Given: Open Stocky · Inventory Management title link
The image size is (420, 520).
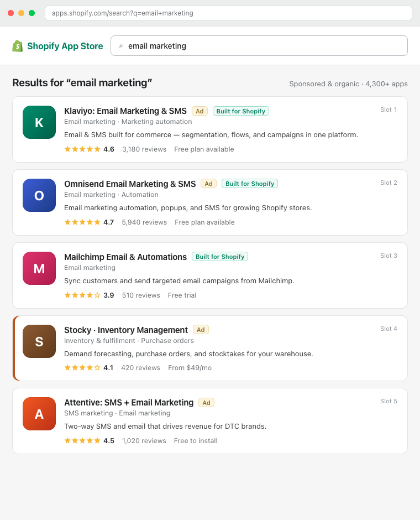Looking at the screenshot, I should [x=126, y=330].
